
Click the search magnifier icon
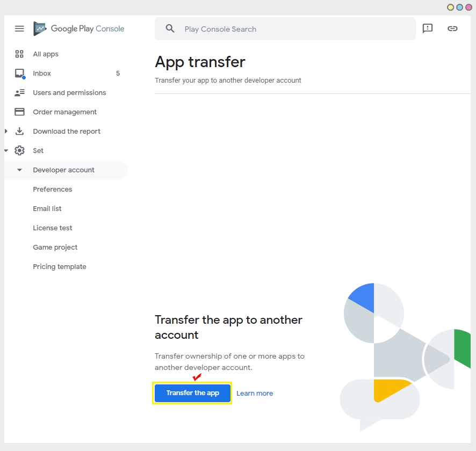(x=170, y=29)
